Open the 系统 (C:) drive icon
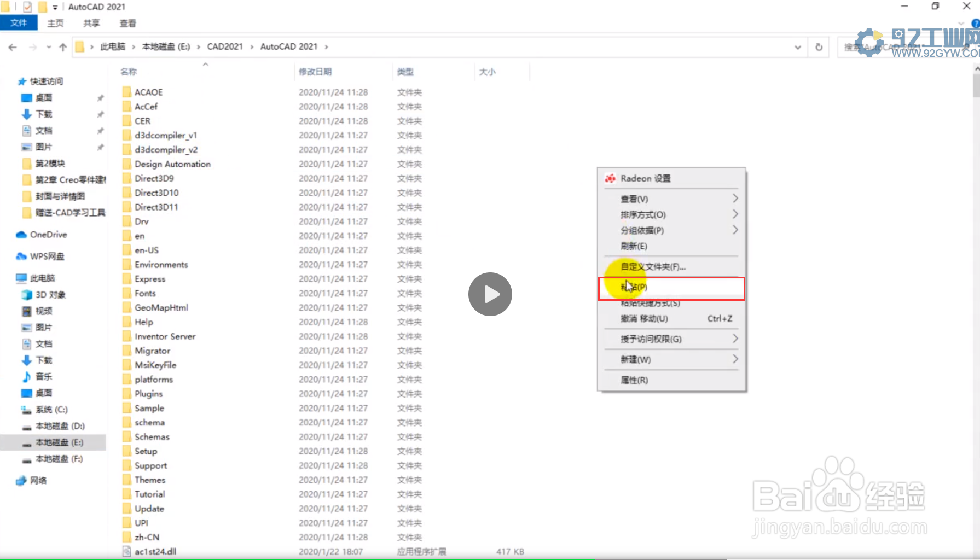This screenshot has width=980, height=560. pos(26,410)
